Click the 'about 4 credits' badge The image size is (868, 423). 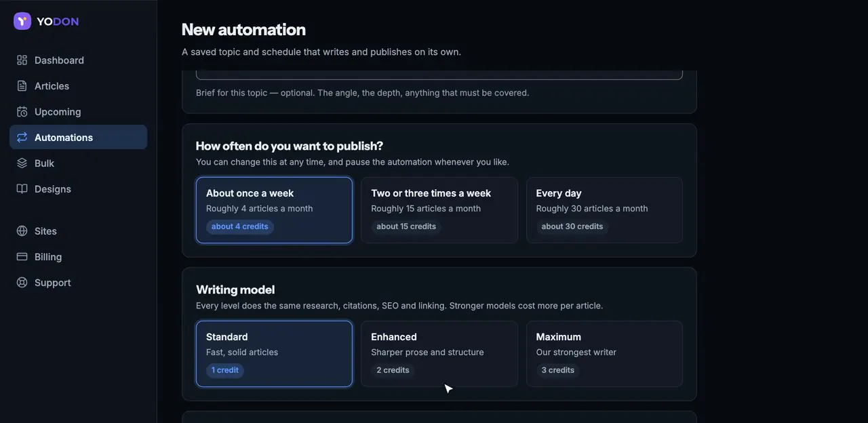point(240,226)
